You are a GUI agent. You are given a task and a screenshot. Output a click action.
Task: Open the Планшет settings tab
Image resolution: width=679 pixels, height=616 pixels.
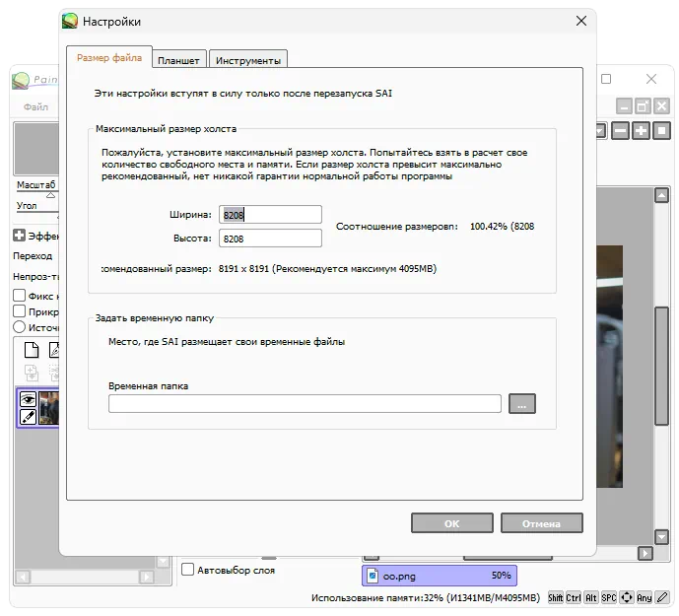[x=178, y=60]
